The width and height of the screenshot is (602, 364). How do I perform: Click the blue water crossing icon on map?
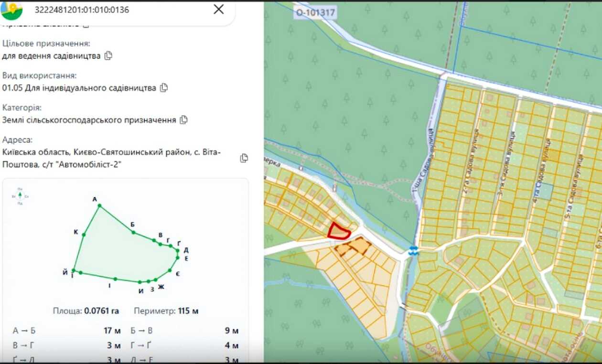tap(413, 250)
